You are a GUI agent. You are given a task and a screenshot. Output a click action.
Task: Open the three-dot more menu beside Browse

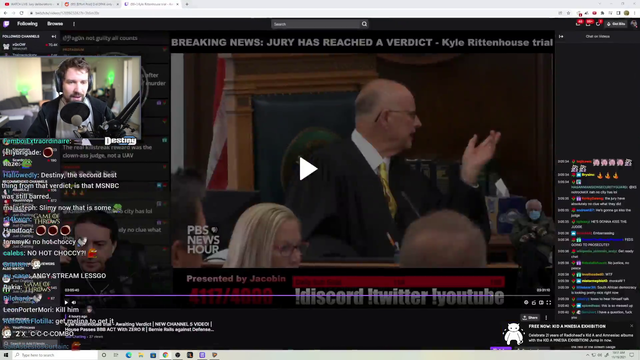coord(74,24)
